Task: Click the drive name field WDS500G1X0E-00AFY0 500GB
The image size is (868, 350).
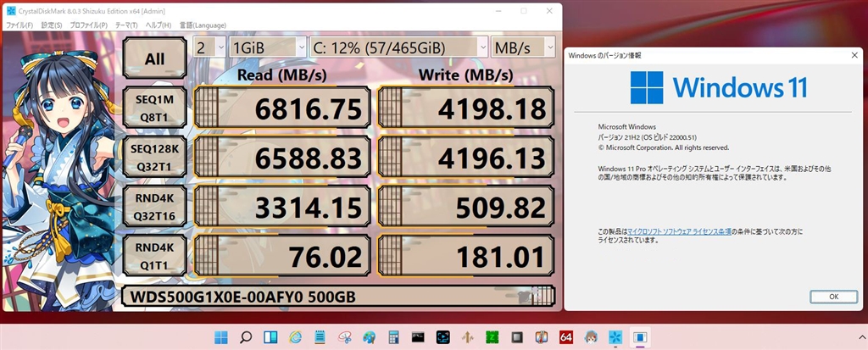Action: [338, 297]
